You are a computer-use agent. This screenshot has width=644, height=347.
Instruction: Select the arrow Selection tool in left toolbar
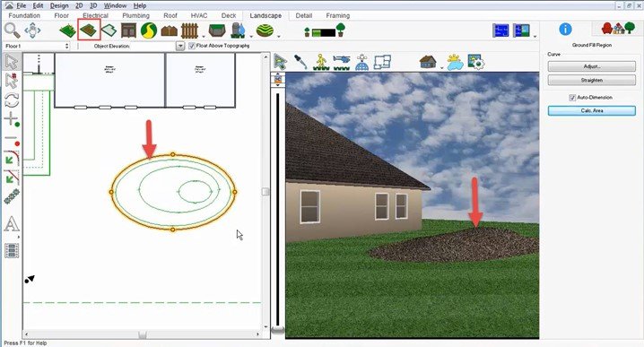(x=12, y=62)
